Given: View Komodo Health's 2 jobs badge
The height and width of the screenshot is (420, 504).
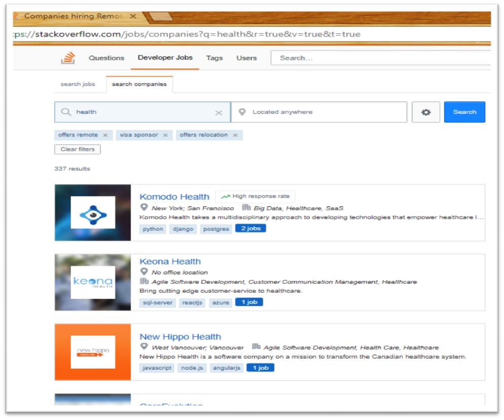Looking at the screenshot, I should click(250, 228).
